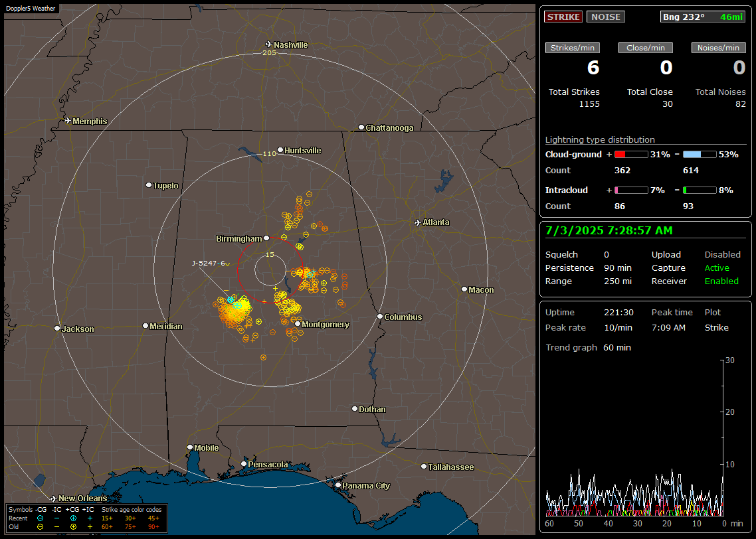Click the Meridian city marker
Image resolution: width=756 pixels, height=539 pixels.
[x=145, y=326]
